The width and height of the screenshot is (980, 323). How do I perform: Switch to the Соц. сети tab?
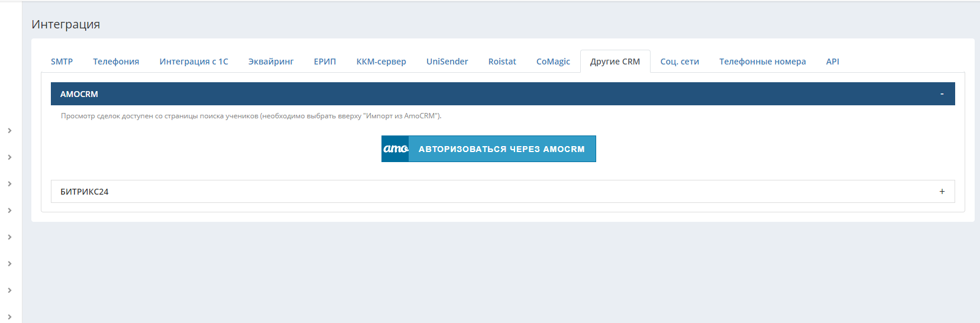point(680,62)
